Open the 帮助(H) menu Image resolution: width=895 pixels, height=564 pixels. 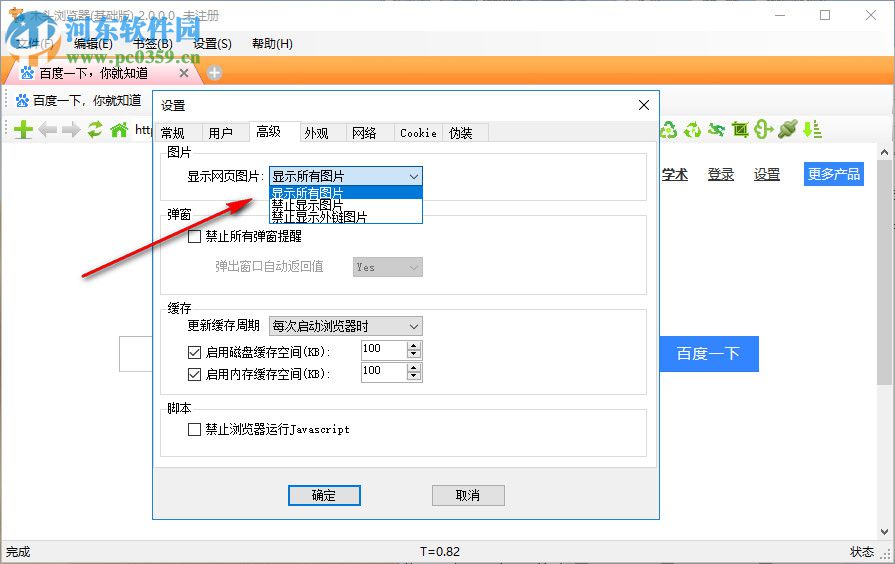click(x=272, y=44)
